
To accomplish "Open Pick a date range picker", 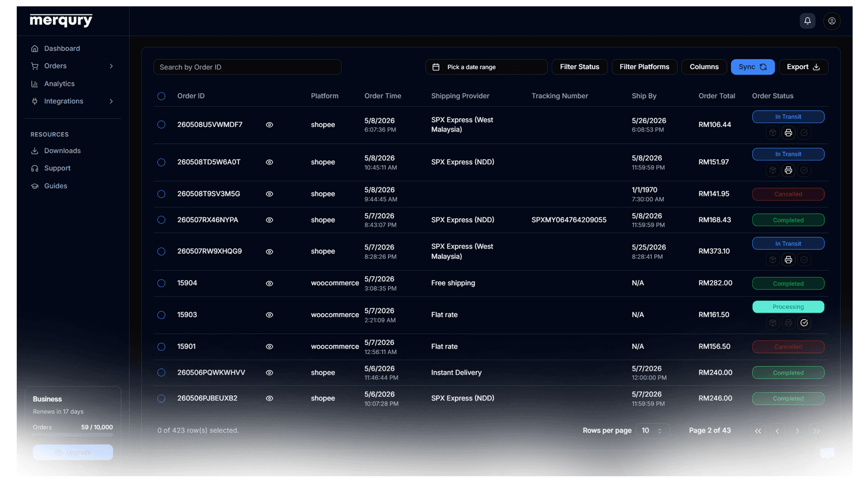I will tap(486, 67).
